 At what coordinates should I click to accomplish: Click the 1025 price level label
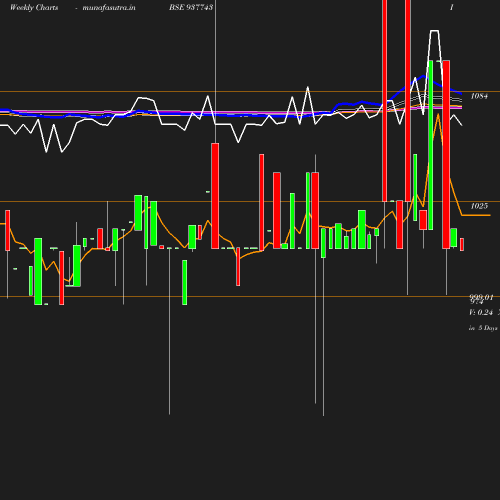coord(479,206)
